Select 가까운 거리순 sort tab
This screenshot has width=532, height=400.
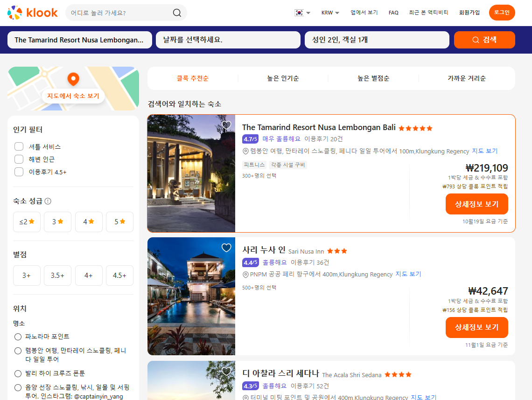467,78
